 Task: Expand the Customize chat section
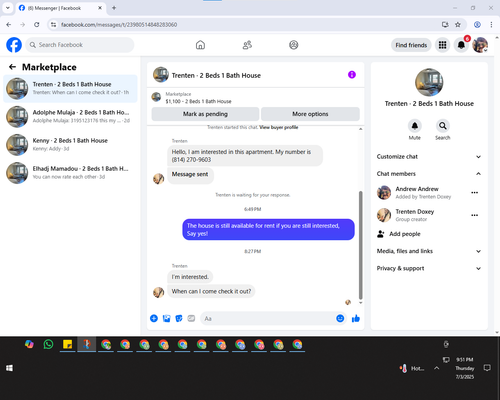[429, 157]
